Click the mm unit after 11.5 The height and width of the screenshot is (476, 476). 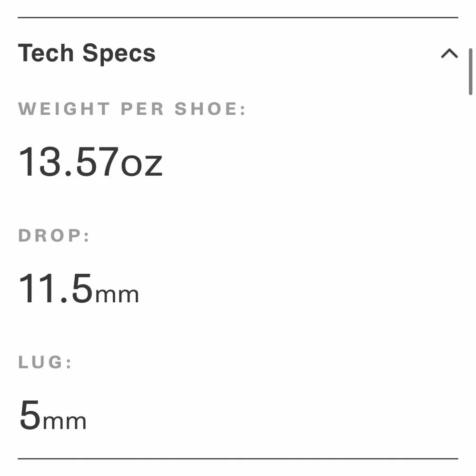[117, 294]
